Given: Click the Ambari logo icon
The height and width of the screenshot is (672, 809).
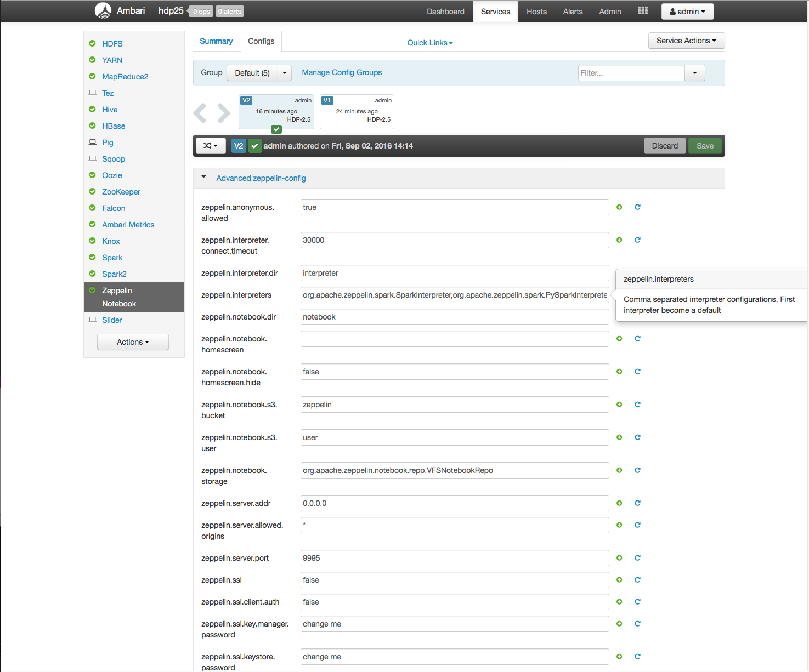Looking at the screenshot, I should coord(103,10).
